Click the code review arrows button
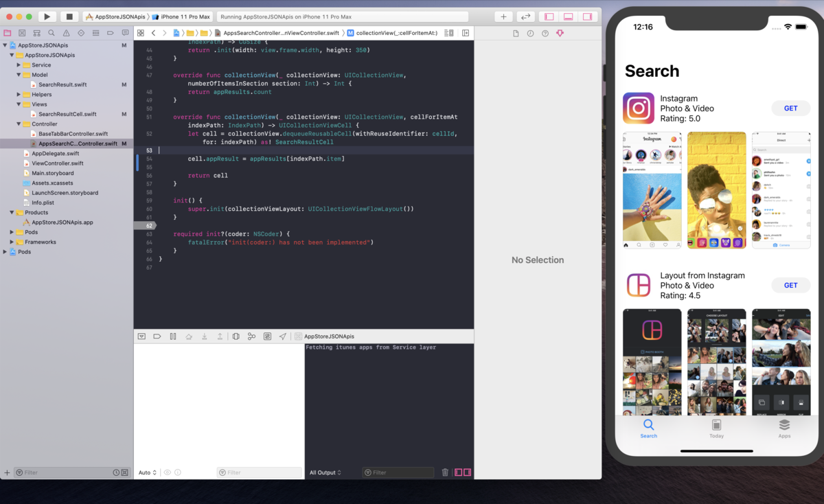The width and height of the screenshot is (824, 504). tap(526, 16)
